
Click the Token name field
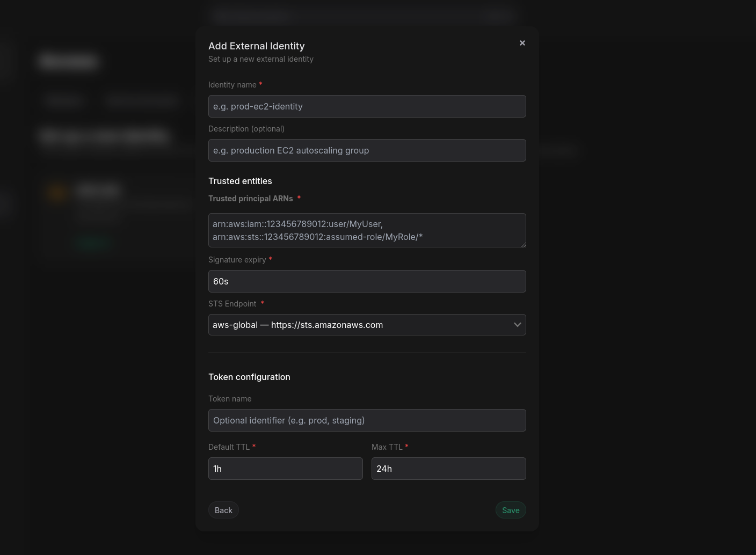(x=367, y=420)
